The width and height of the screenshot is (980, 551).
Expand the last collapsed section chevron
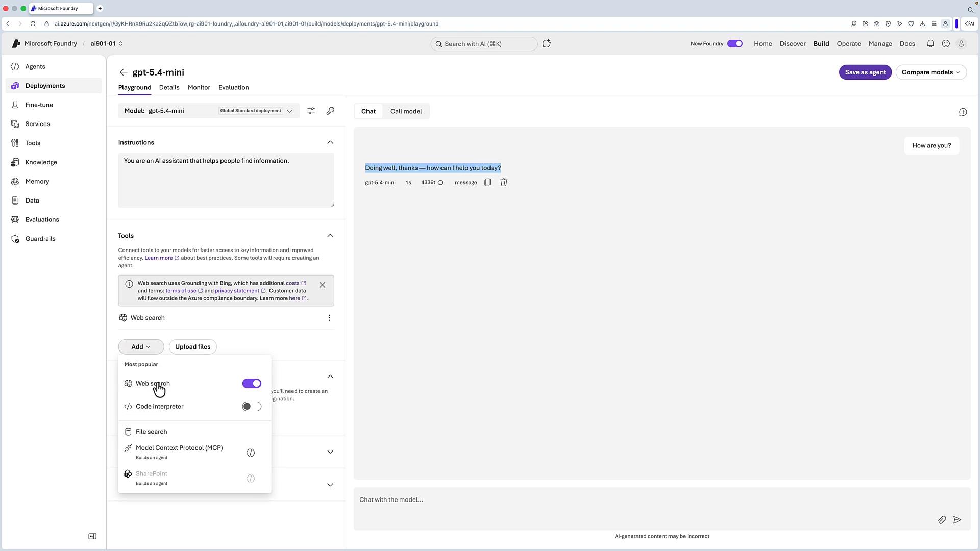pos(330,485)
